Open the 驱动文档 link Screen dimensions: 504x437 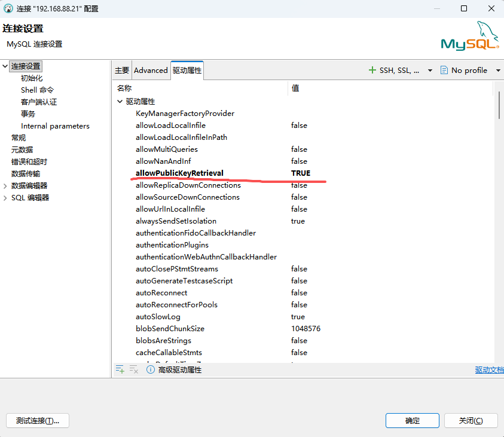489,370
